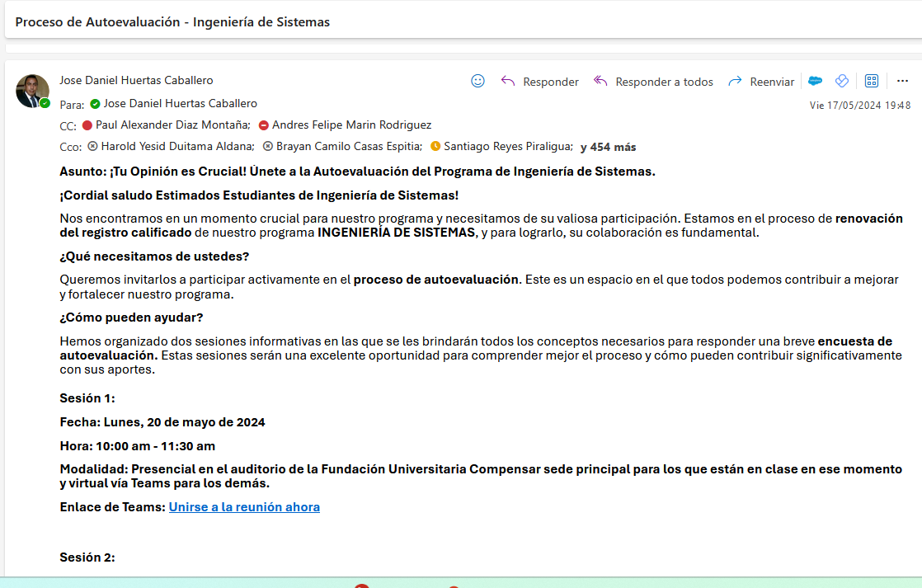Viewport: 922px width, 588px height.
Task: Click the Viva Insights add-in icon
Action: (x=842, y=81)
